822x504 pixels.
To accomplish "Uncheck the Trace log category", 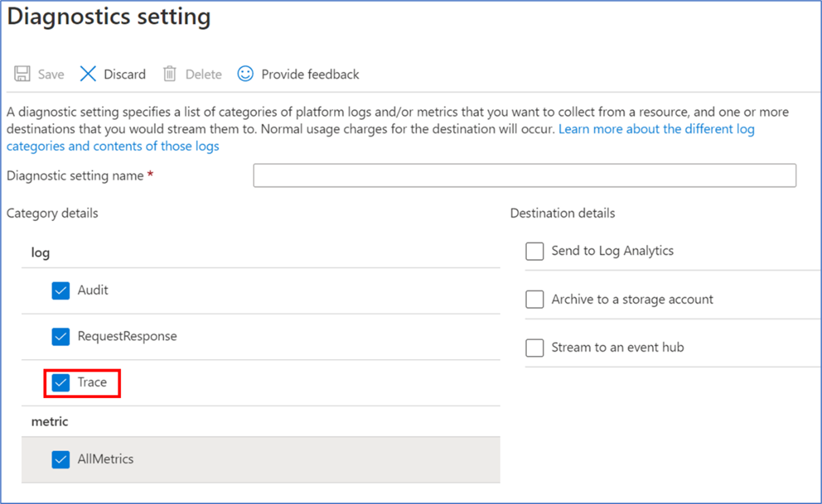I will point(61,382).
